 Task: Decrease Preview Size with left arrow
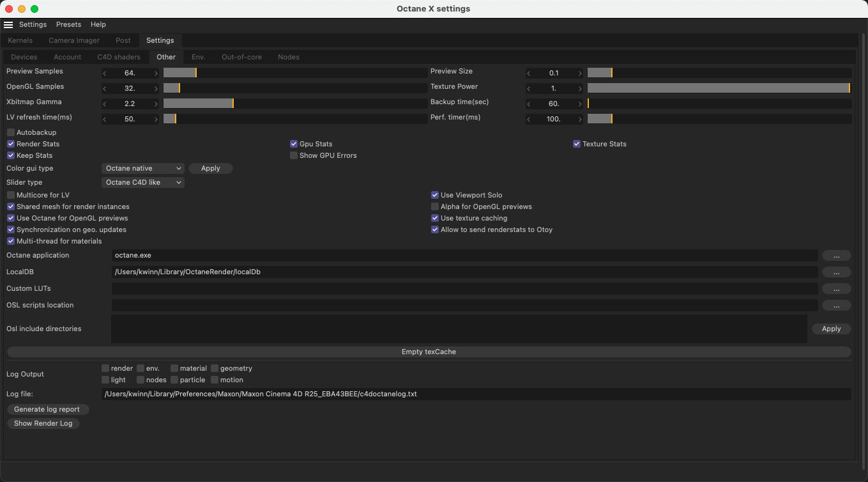click(529, 74)
